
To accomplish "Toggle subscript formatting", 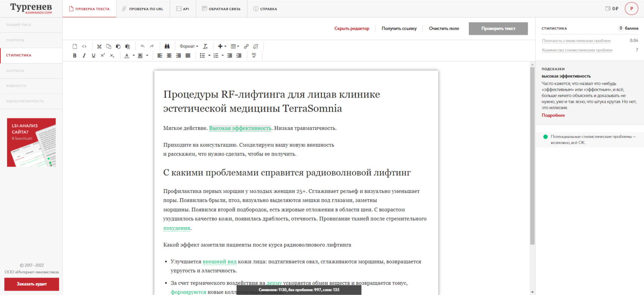I will pyautogui.click(x=112, y=56).
